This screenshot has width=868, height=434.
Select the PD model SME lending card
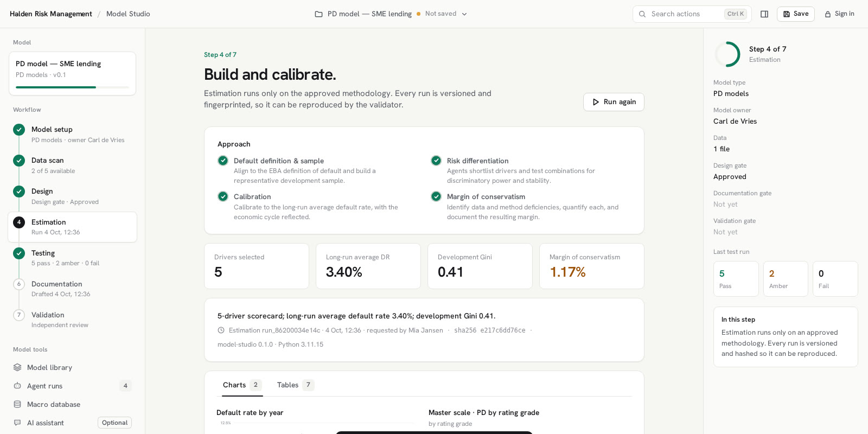73,74
